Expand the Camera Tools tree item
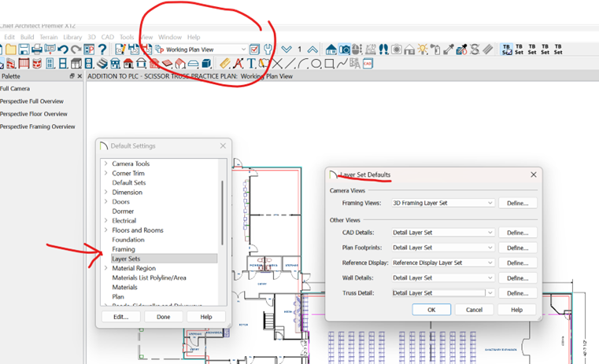 click(x=105, y=164)
